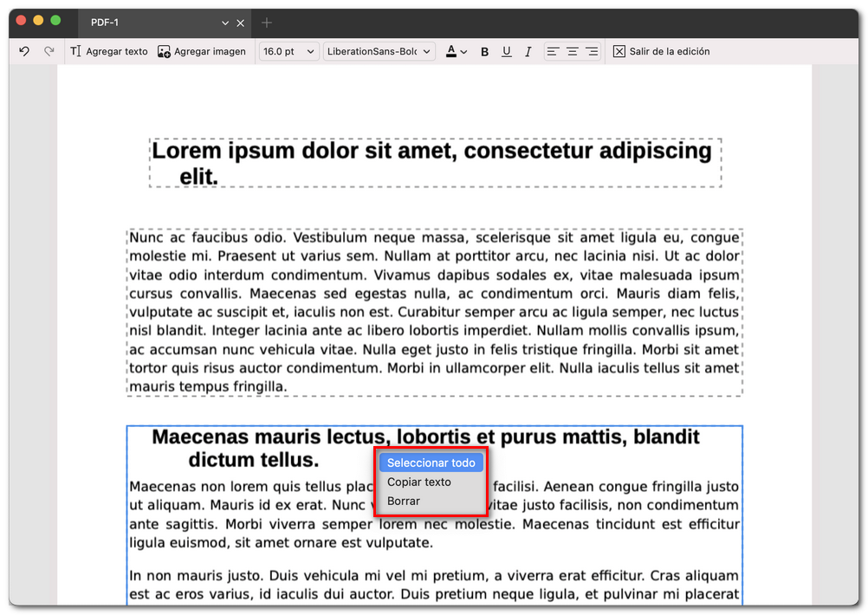Toggle italic on selected text
This screenshot has height=615, width=868.
point(528,51)
